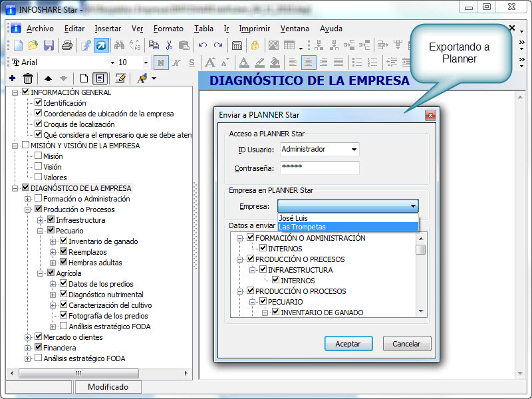The image size is (532, 399).
Task: Delete the item with the trash icon
Action: point(28,78)
